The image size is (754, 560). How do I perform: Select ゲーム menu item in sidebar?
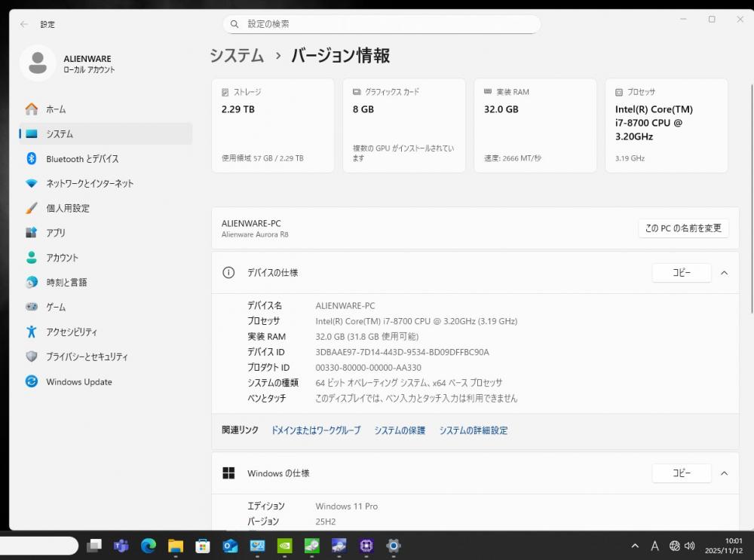pyautogui.click(x=56, y=308)
